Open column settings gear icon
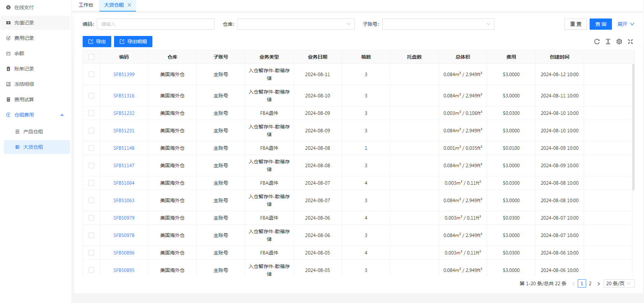 tap(619, 42)
